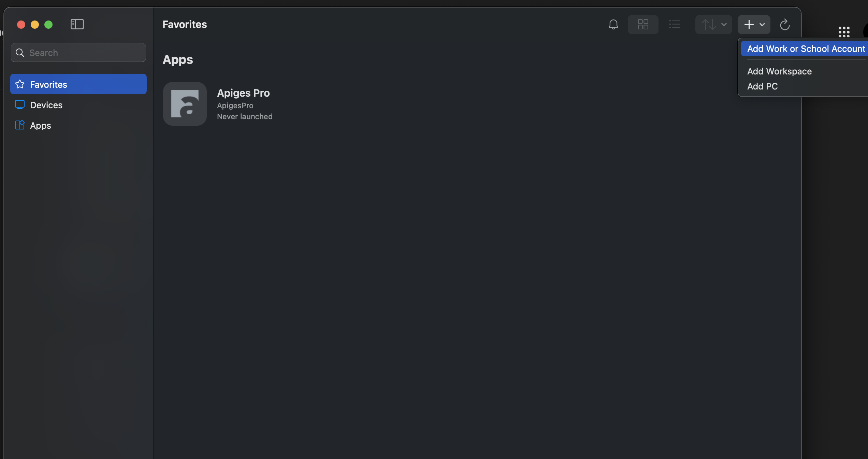Open the sort order dropdown

(713, 24)
